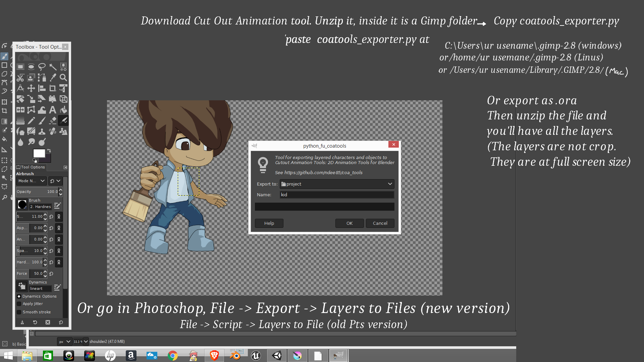This screenshot has width=644, height=362.
Task: Select the Rectangle Select tool
Action: [20, 66]
